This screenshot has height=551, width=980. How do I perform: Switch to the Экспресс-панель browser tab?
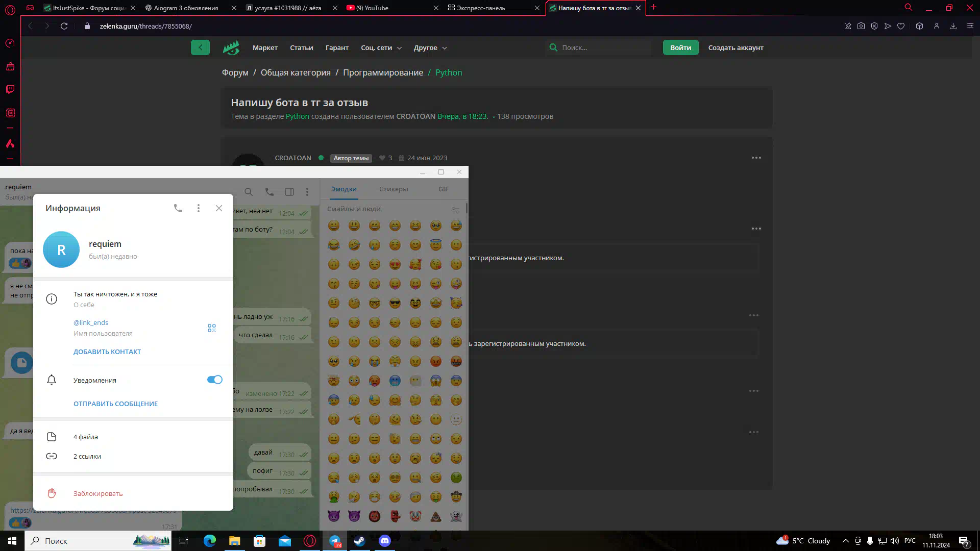click(493, 8)
